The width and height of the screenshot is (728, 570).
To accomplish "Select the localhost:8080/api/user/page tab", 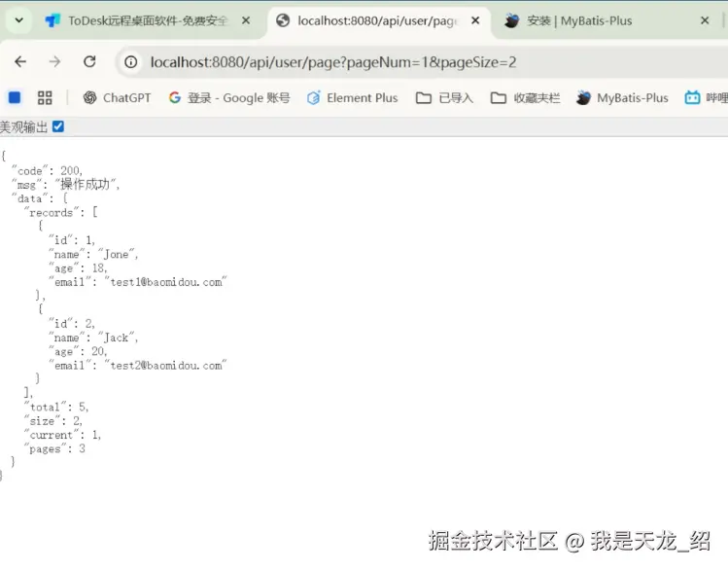I will (378, 20).
